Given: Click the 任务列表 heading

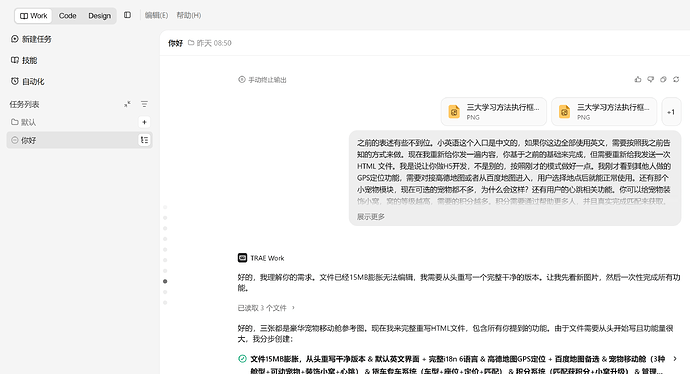Looking at the screenshot, I should (24, 104).
